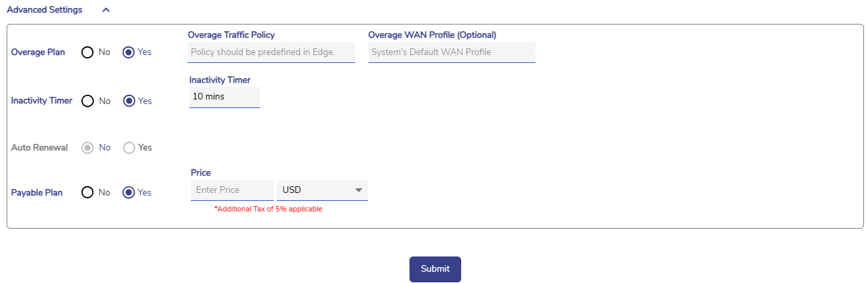Select Yes for Auto Renewal
This screenshot has width=868, height=283.
tap(129, 148)
